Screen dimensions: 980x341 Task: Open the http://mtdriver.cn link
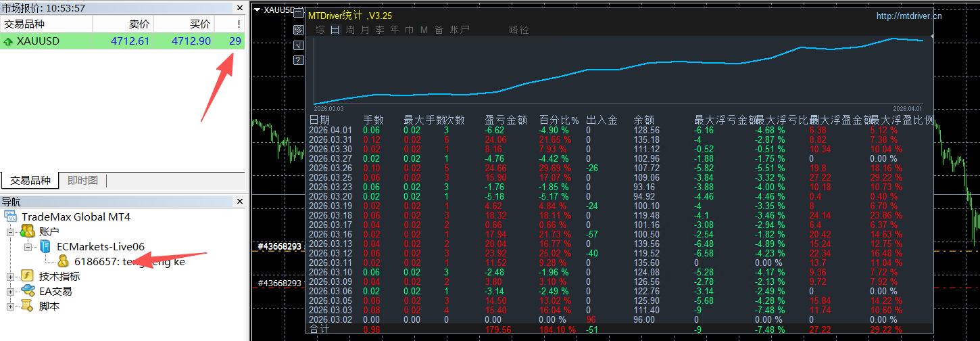909,16
